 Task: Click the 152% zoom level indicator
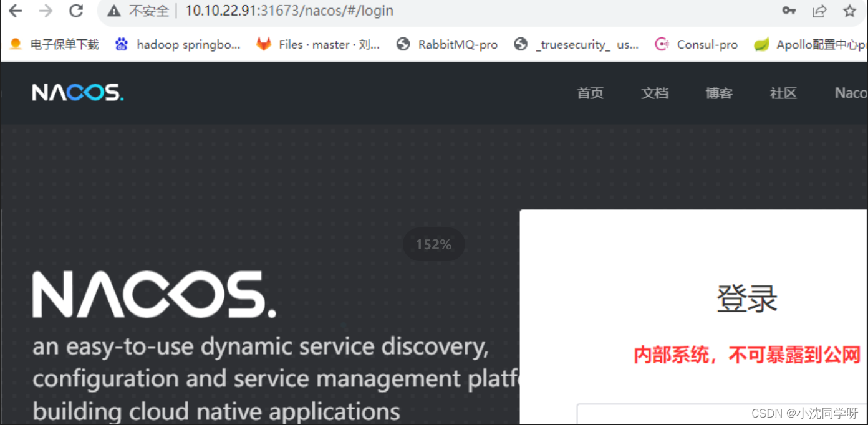[x=433, y=244]
